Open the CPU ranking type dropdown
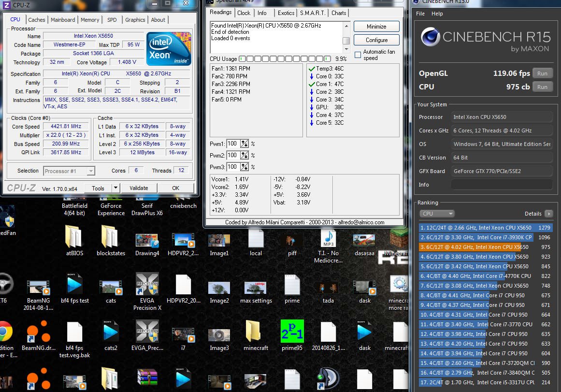Viewport: 561px width, 392px height. point(437,214)
